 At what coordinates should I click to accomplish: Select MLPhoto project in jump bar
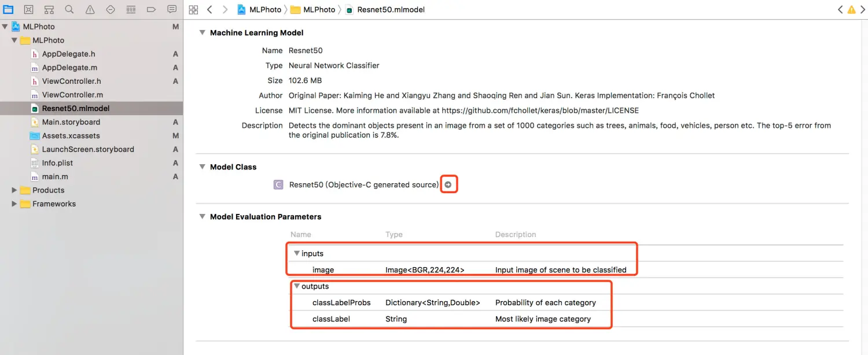coord(259,10)
